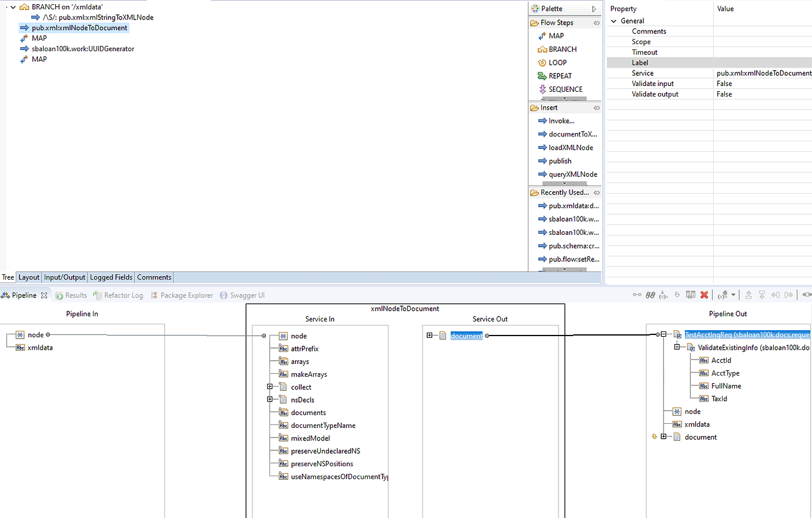This screenshot has height=518, width=812.
Task: Select the REPEAT flow step in palette
Action: pos(560,76)
